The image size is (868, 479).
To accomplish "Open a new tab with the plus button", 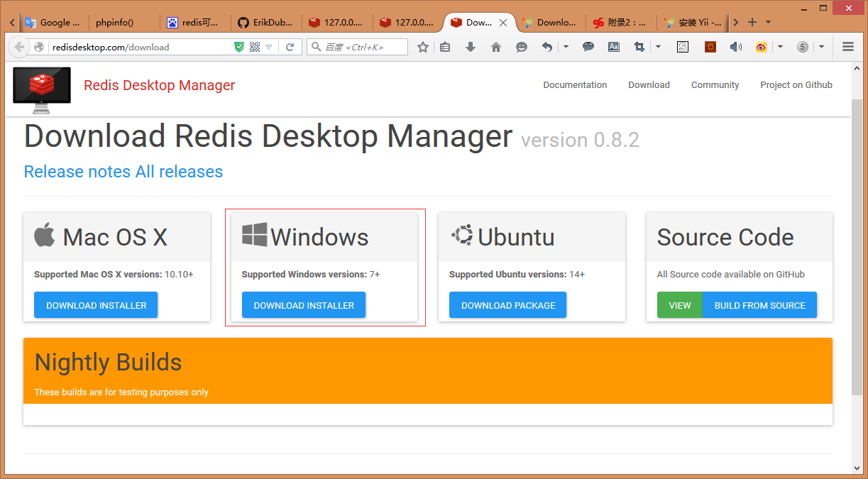I will (x=752, y=22).
